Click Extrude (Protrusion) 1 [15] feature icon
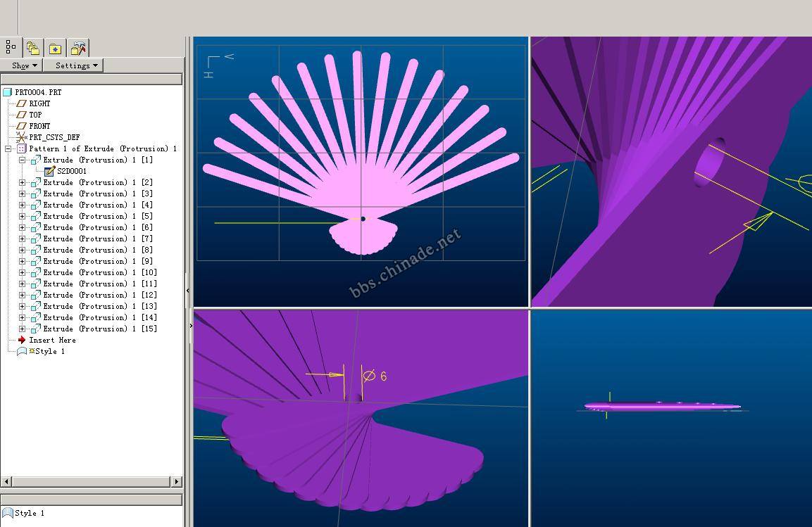The height and width of the screenshot is (527, 812). tap(36, 329)
